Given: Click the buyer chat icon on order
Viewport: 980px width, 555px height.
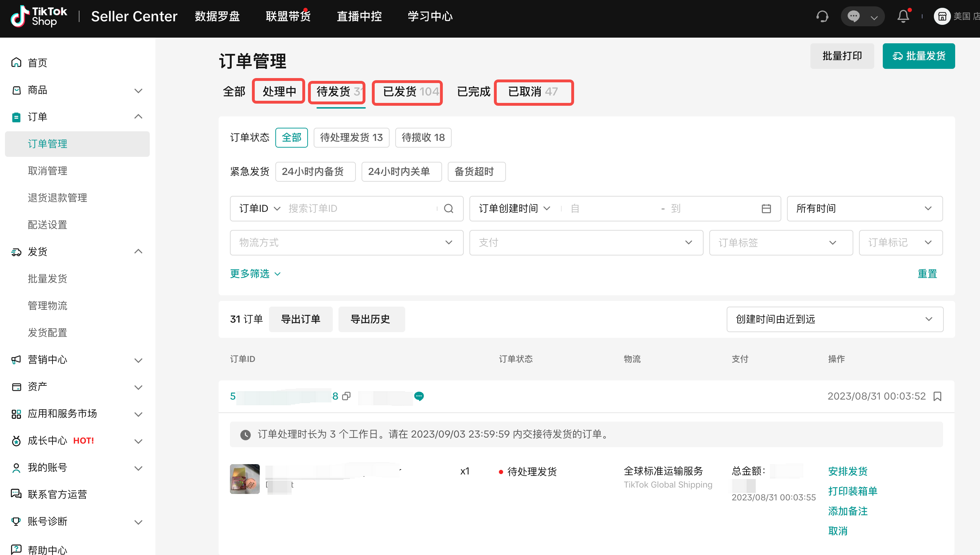Looking at the screenshot, I should [419, 396].
